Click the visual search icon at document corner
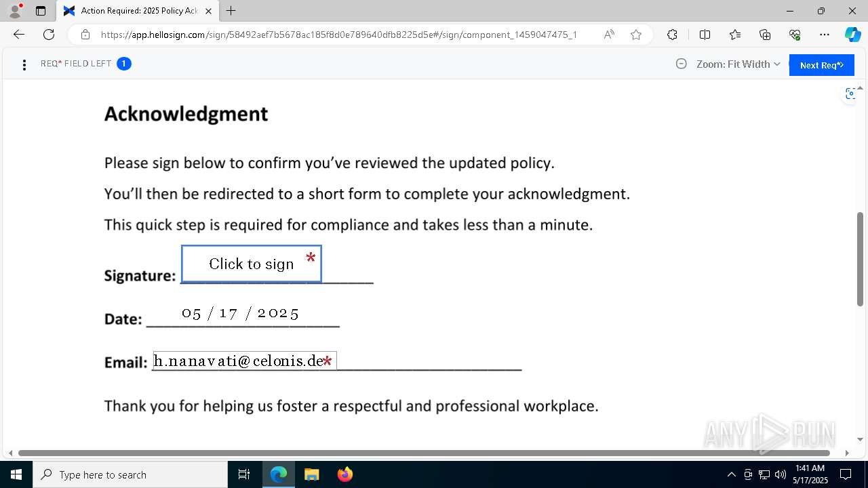868x488 pixels. (850, 94)
